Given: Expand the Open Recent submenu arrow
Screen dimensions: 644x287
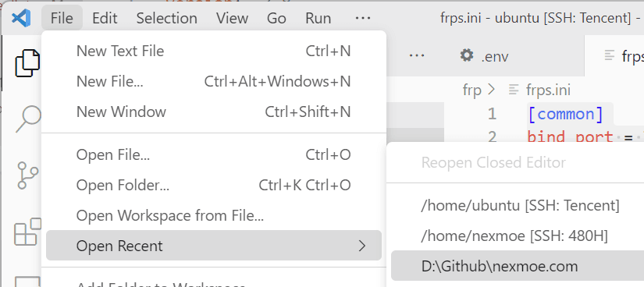Looking at the screenshot, I should pyautogui.click(x=361, y=246).
